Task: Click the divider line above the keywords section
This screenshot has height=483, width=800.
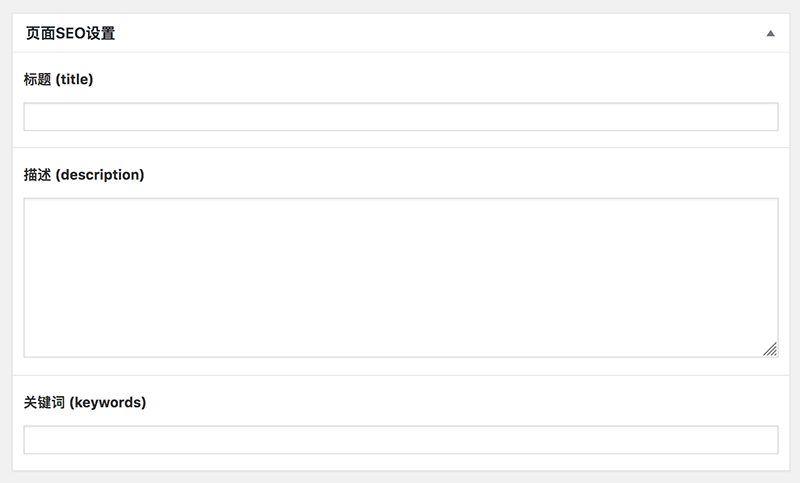Action: click(x=400, y=376)
